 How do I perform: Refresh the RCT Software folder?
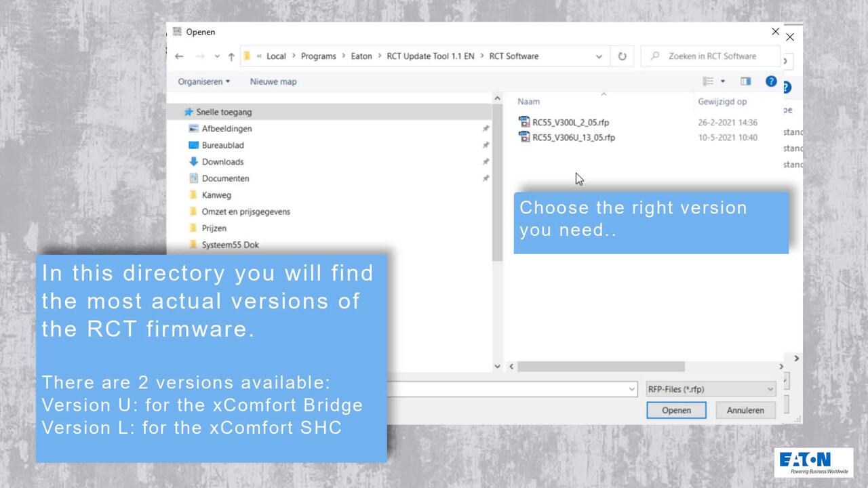point(622,56)
